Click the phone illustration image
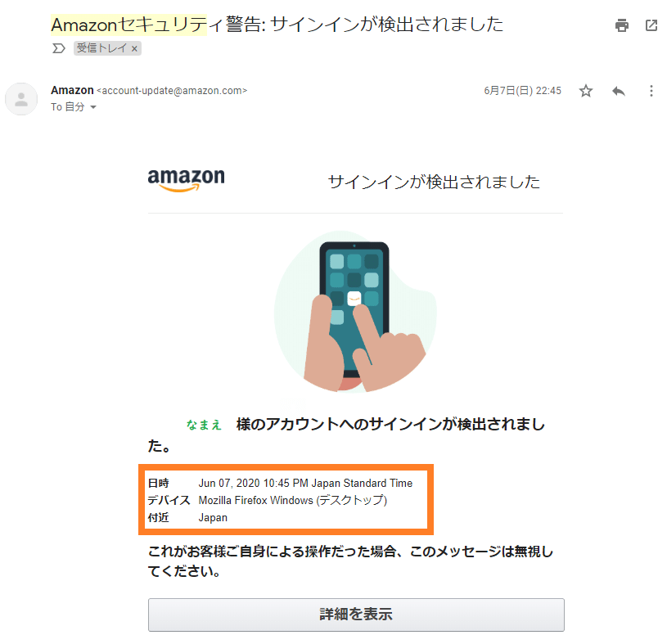This screenshot has height=644, width=667. tap(355, 312)
